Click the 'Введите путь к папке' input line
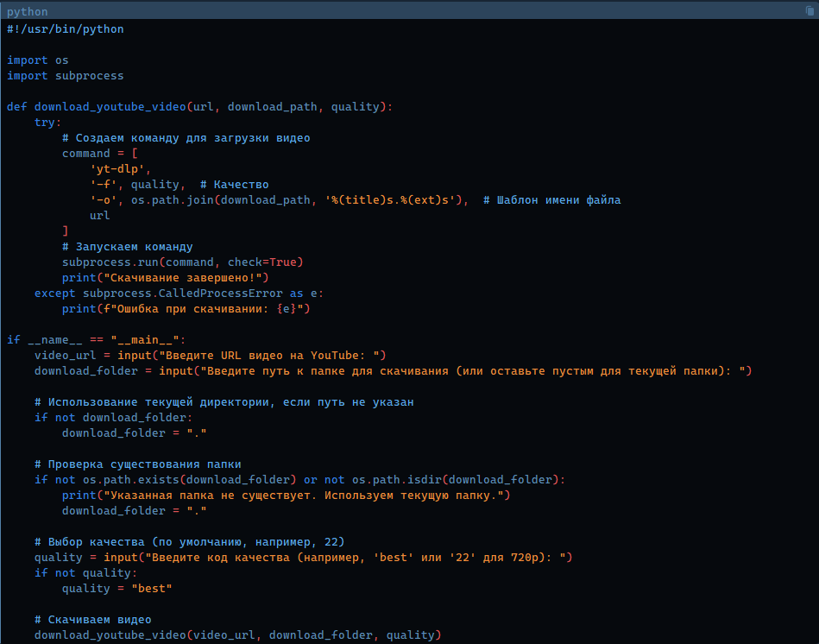The width and height of the screenshot is (819, 644). [x=393, y=371]
